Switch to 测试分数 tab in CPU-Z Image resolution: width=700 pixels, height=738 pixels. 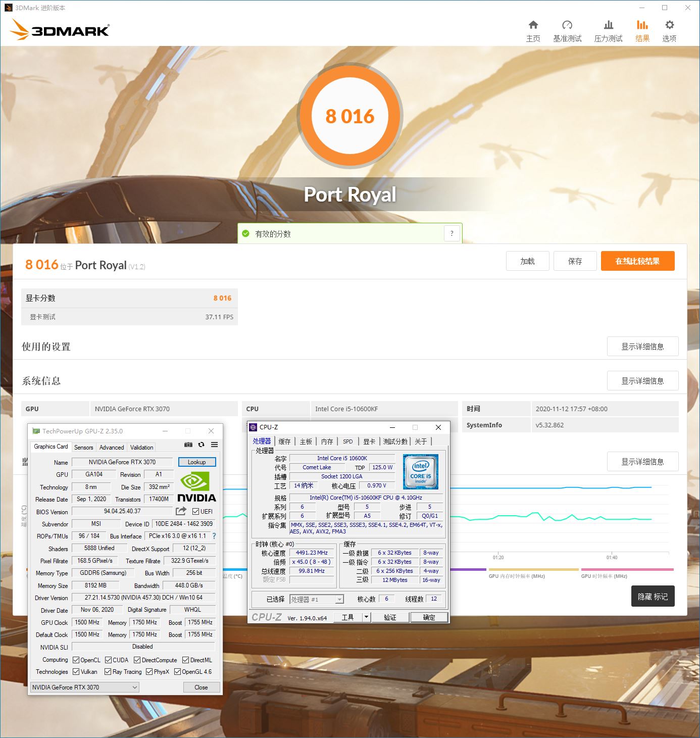pyautogui.click(x=395, y=441)
